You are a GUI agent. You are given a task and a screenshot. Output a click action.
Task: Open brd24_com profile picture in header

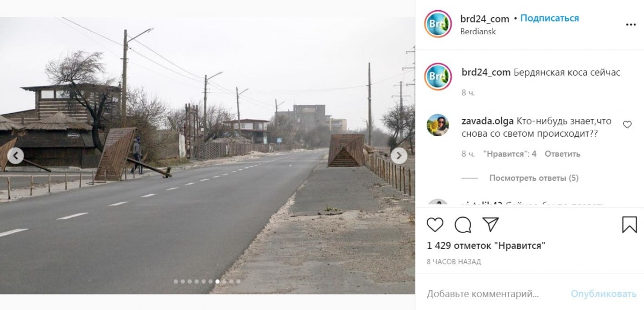point(438,24)
